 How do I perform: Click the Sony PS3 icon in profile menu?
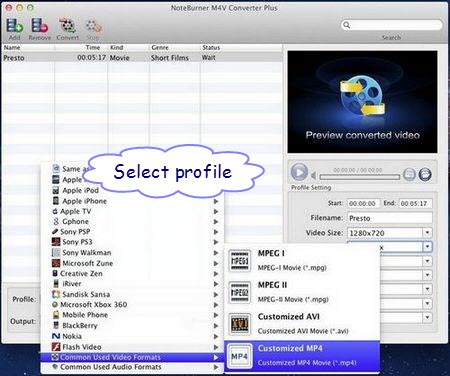pyautogui.click(x=56, y=242)
